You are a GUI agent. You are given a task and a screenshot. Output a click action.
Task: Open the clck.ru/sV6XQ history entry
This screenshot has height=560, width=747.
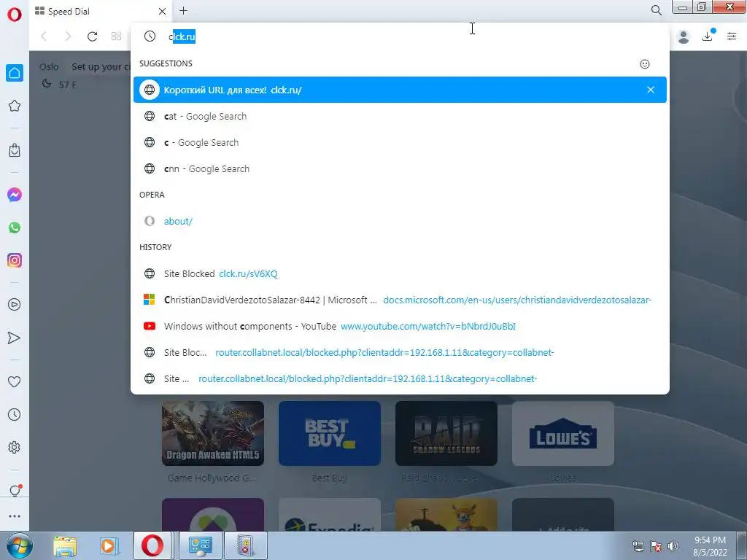click(x=400, y=274)
